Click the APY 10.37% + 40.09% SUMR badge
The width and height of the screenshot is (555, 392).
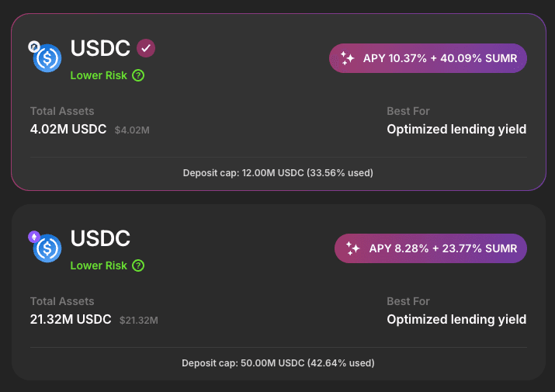coord(428,58)
